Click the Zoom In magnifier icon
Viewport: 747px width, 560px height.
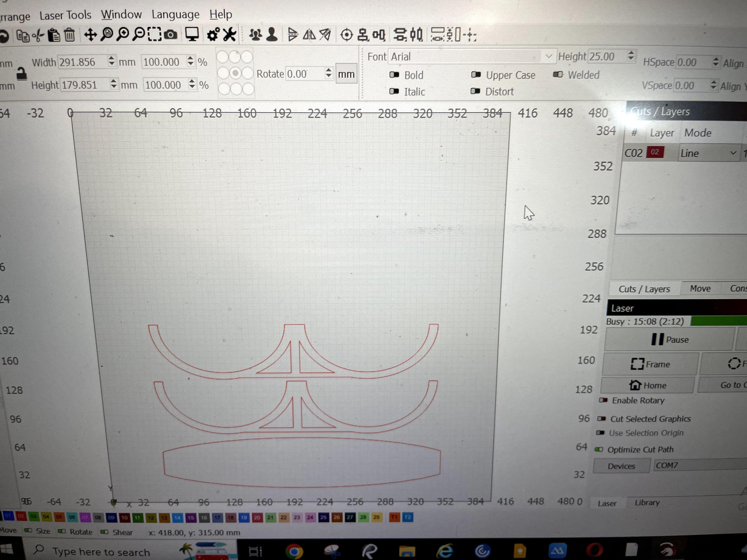point(123,34)
